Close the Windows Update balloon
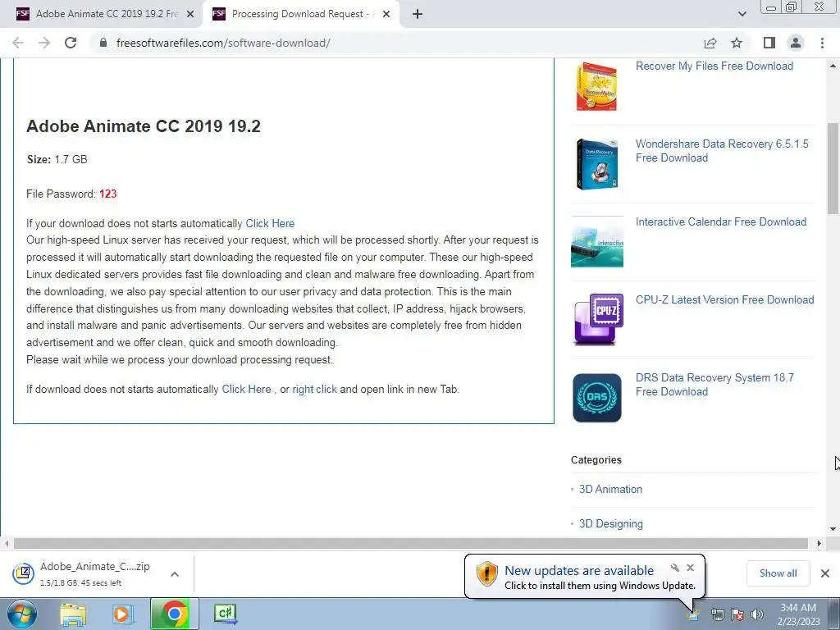 [691, 568]
